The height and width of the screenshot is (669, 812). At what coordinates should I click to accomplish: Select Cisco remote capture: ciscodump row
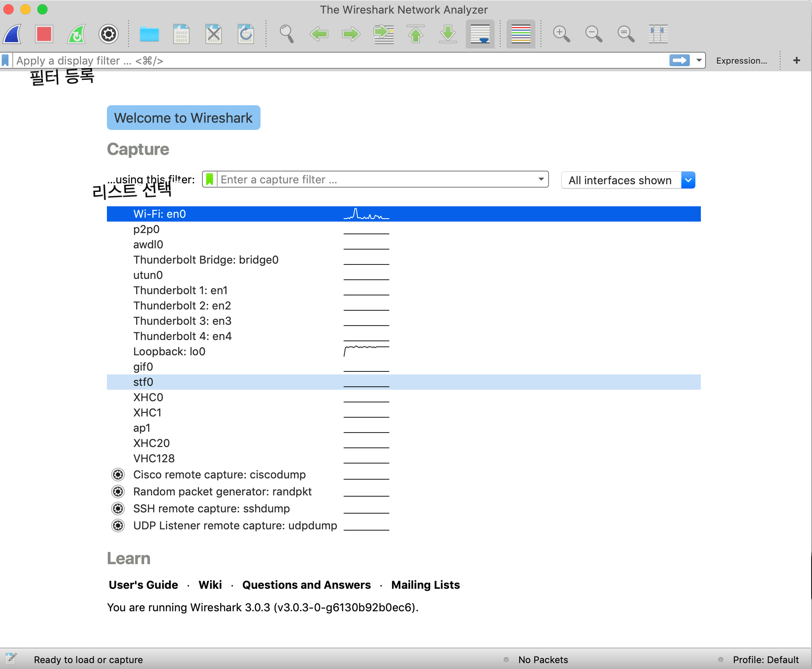pyautogui.click(x=404, y=475)
